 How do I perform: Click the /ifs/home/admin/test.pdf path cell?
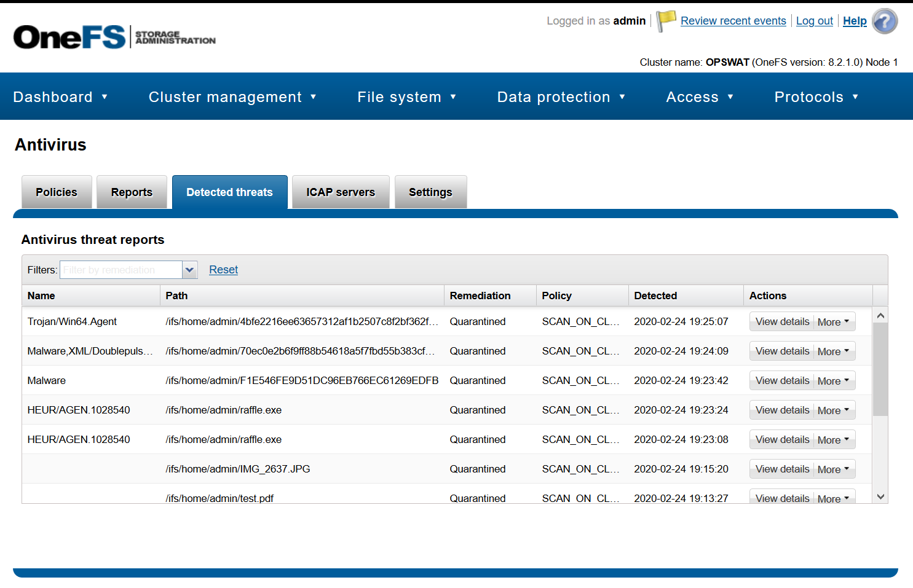(x=219, y=498)
